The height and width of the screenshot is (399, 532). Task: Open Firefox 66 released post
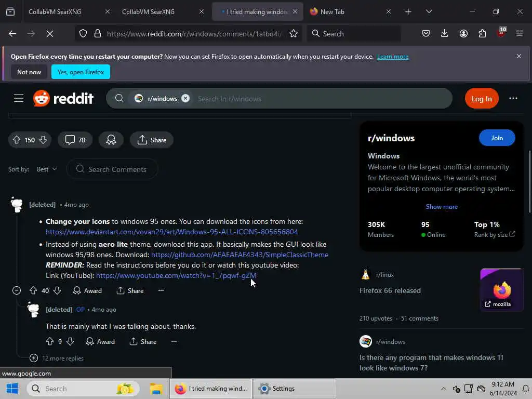(390, 290)
